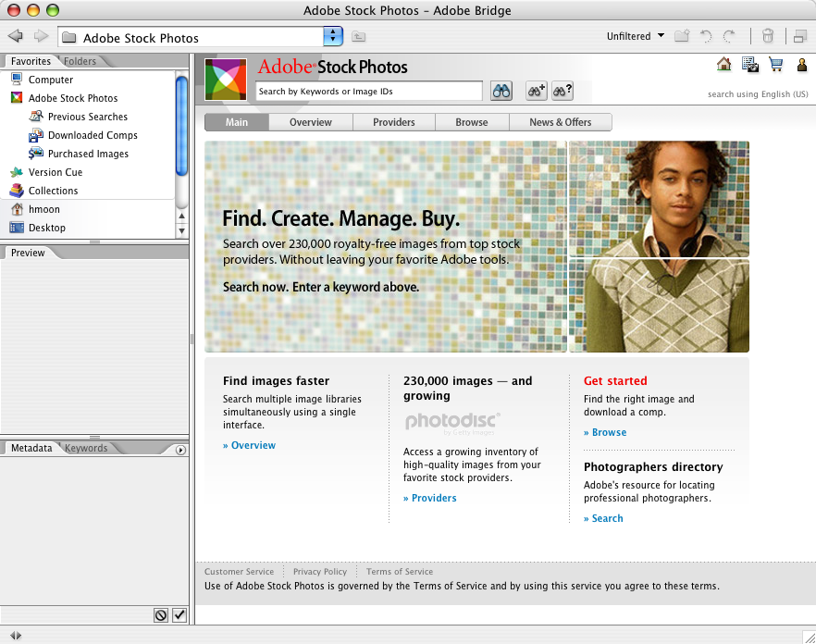The width and height of the screenshot is (816, 644).
Task: Switch to compact mode icon
Action: pyautogui.click(x=800, y=36)
